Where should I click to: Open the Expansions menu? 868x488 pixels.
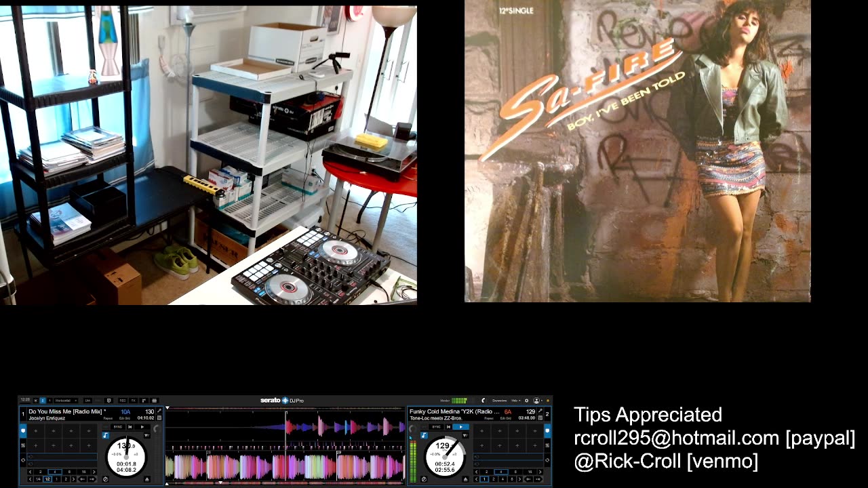tap(500, 401)
